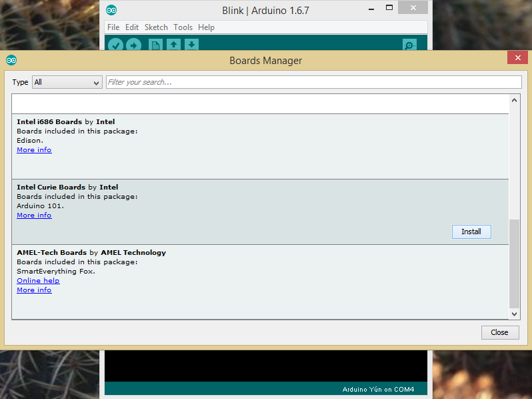Click the Upload arrow icon in Arduino toolbar
Screen dimensions: 532x399
pos(134,45)
